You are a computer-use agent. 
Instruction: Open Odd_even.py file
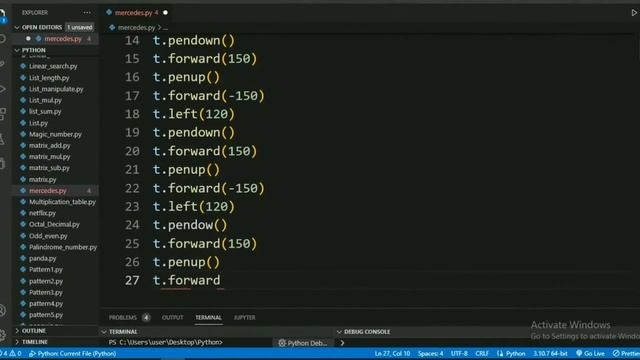coord(48,236)
